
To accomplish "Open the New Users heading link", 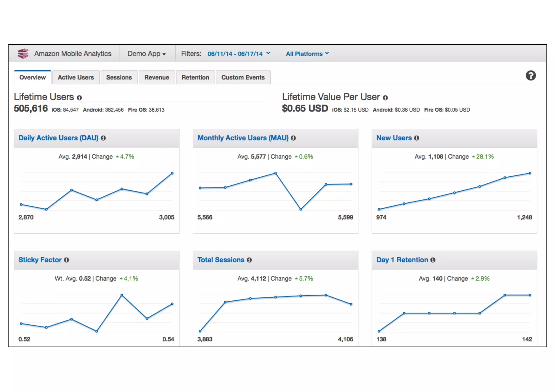I will click(394, 138).
